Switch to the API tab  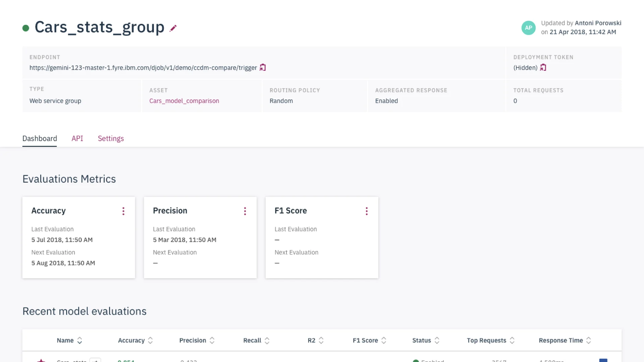click(77, 138)
